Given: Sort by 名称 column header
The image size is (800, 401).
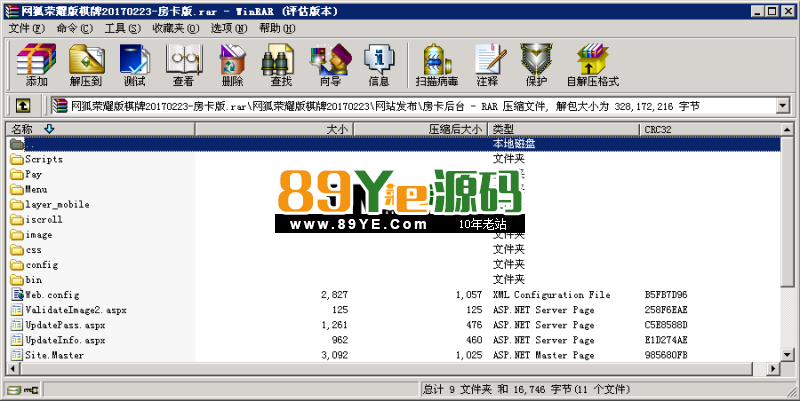Looking at the screenshot, I should pos(100,129).
